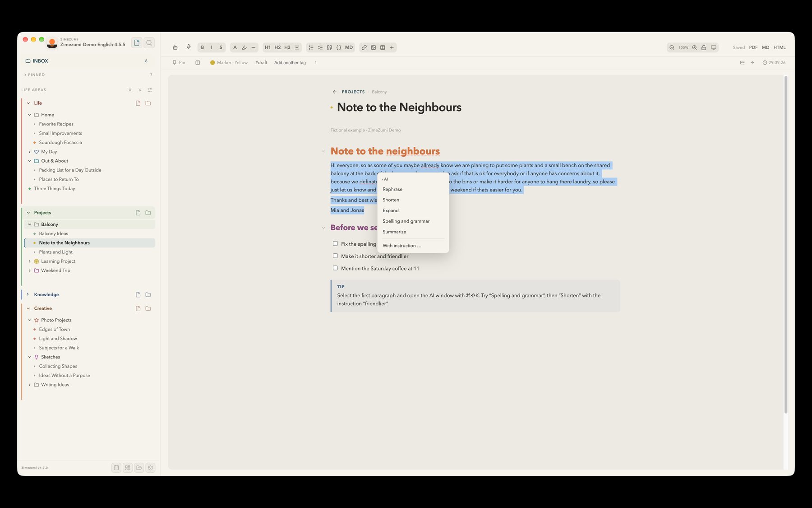Expand the PINNED section

[25, 75]
